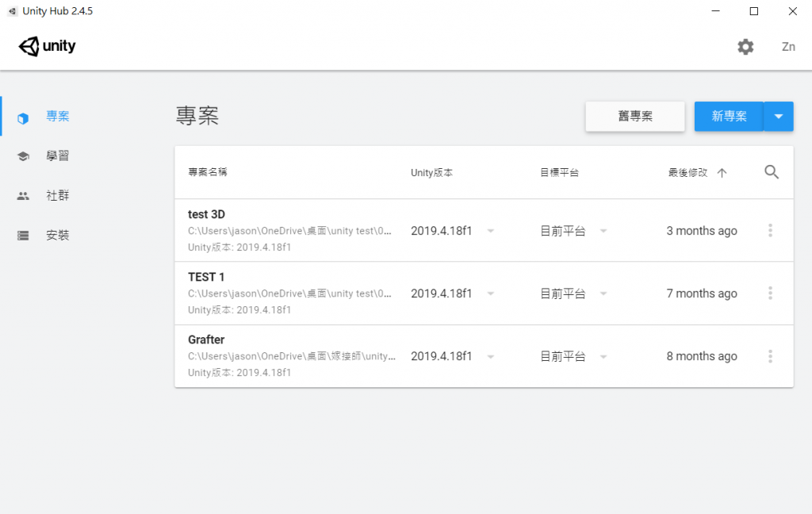Open the settings gear icon
Image resolution: width=812 pixels, height=514 pixels.
click(745, 47)
